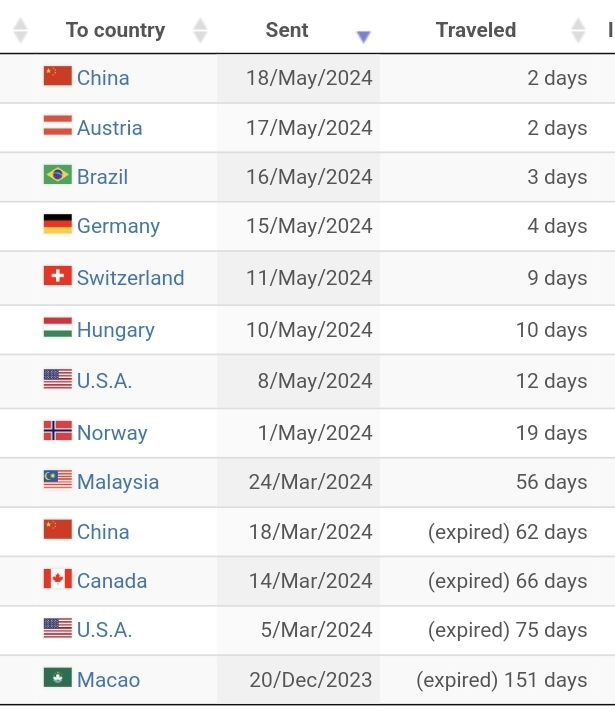Open the China link sent 18/May/2024
Viewport: 615px width, 716px height.
pyautogui.click(x=103, y=78)
